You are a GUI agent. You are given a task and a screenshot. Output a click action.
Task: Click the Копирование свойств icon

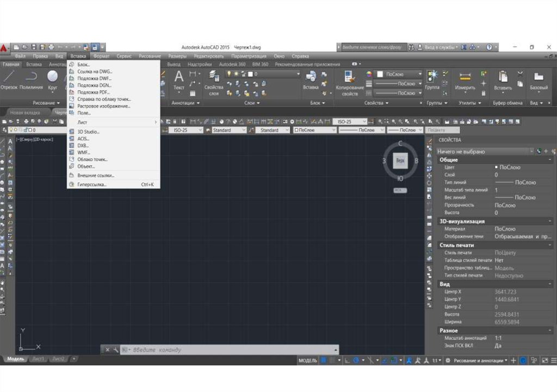click(350, 82)
